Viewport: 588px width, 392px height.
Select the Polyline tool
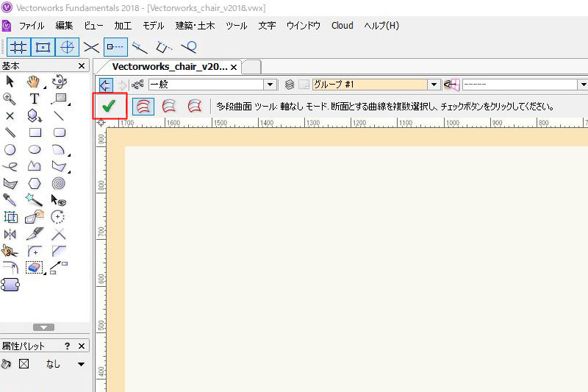(x=34, y=165)
